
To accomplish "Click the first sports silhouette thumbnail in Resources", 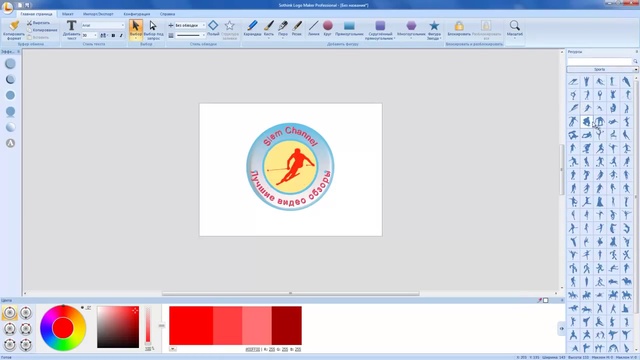I will click(573, 82).
